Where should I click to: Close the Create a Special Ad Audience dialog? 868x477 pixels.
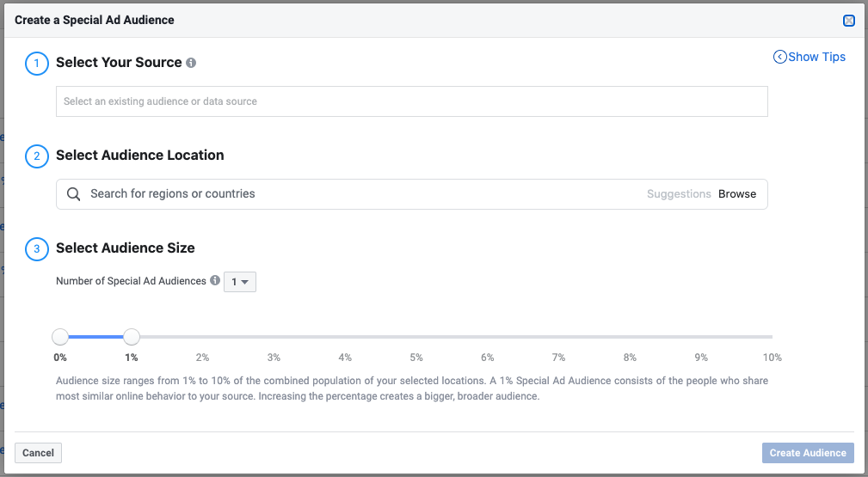pos(849,21)
